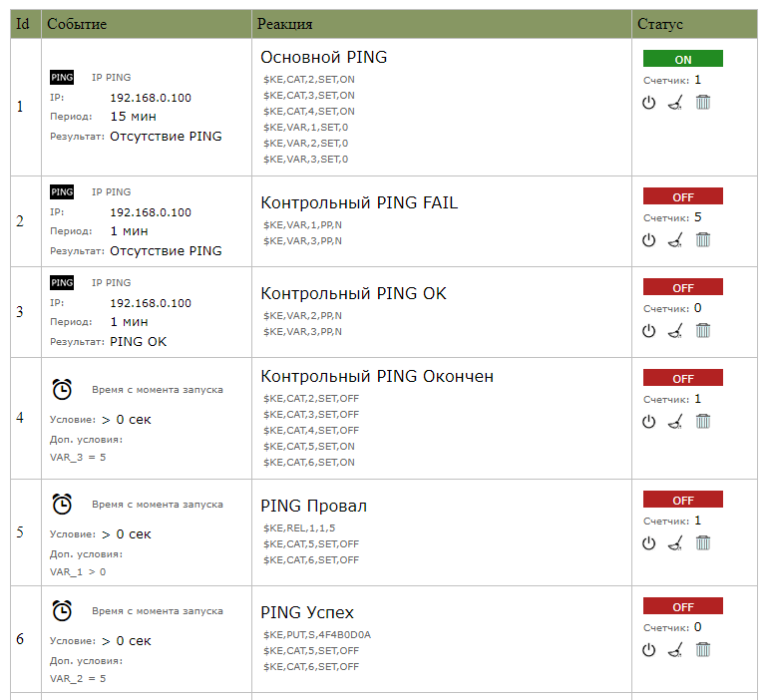
Task: Click the broom icon for Основной PING
Action: point(676,102)
